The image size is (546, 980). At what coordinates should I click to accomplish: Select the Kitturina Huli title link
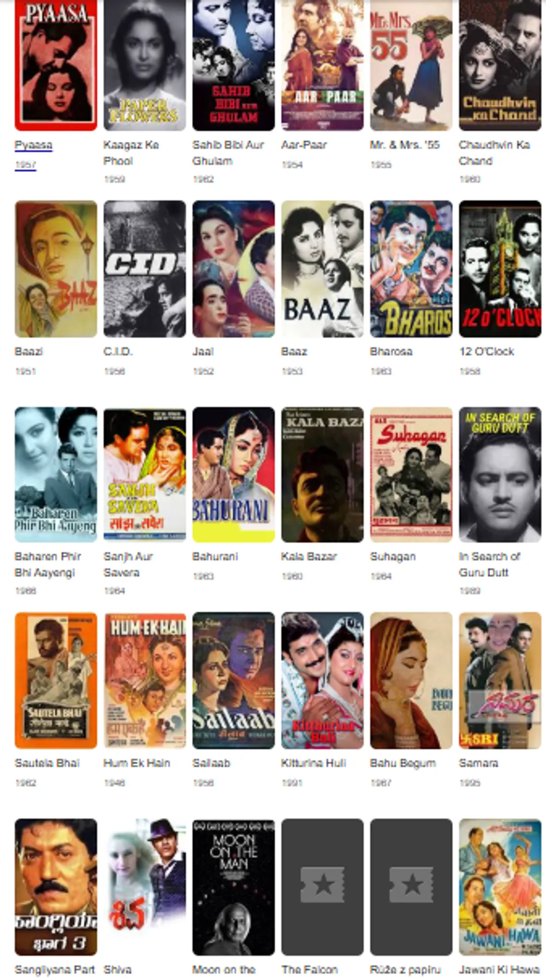click(x=313, y=763)
